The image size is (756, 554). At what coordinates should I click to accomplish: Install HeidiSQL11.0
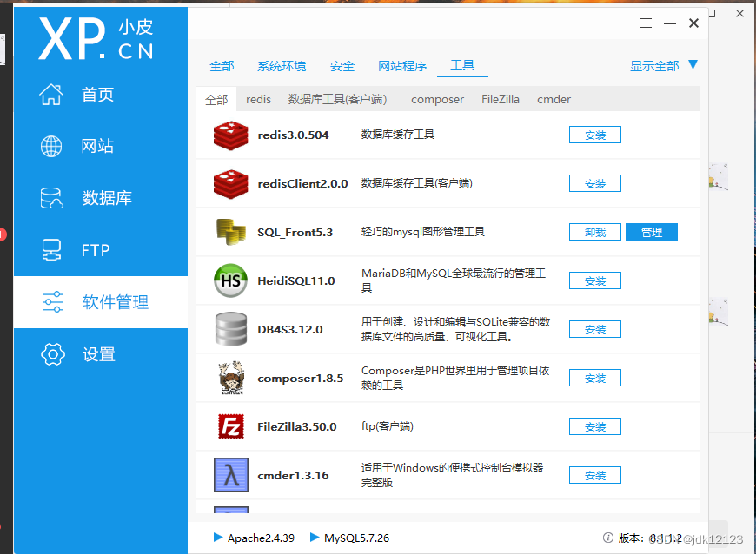point(595,280)
